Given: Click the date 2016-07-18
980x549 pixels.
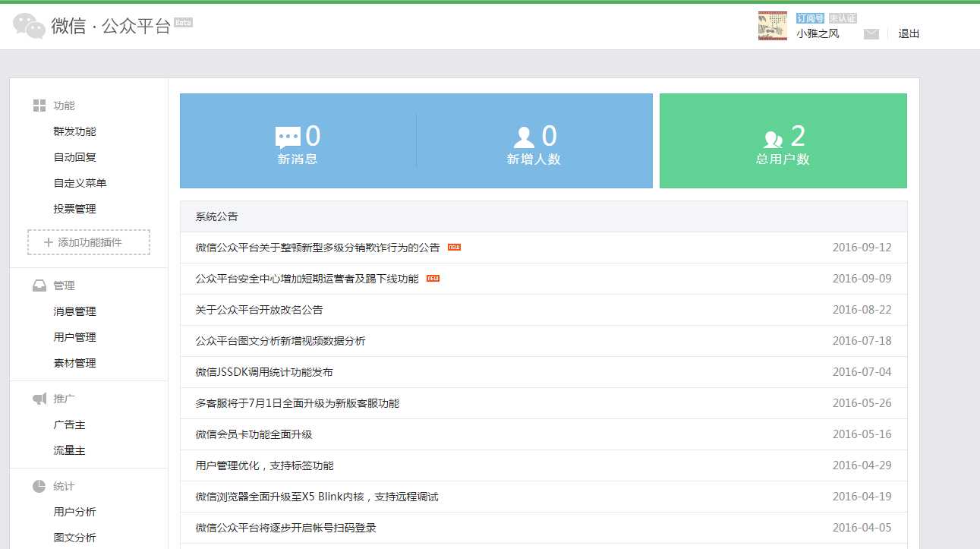Looking at the screenshot, I should pyautogui.click(x=862, y=341).
